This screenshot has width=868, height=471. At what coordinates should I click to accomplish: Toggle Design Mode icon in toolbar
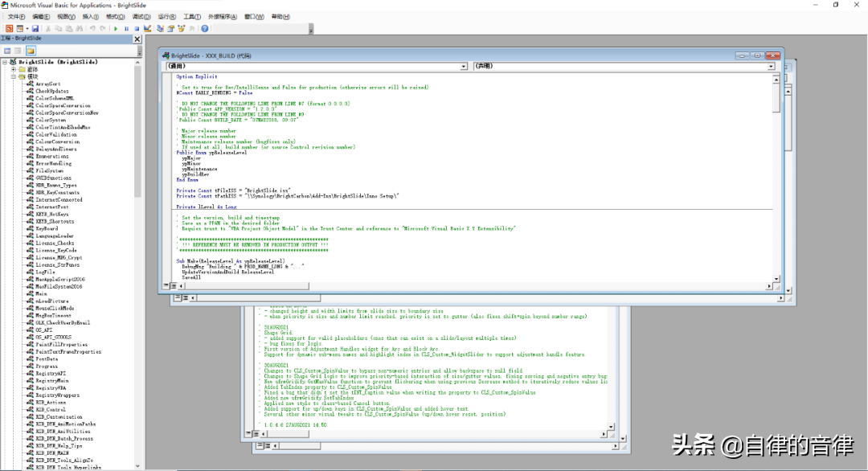[147, 29]
